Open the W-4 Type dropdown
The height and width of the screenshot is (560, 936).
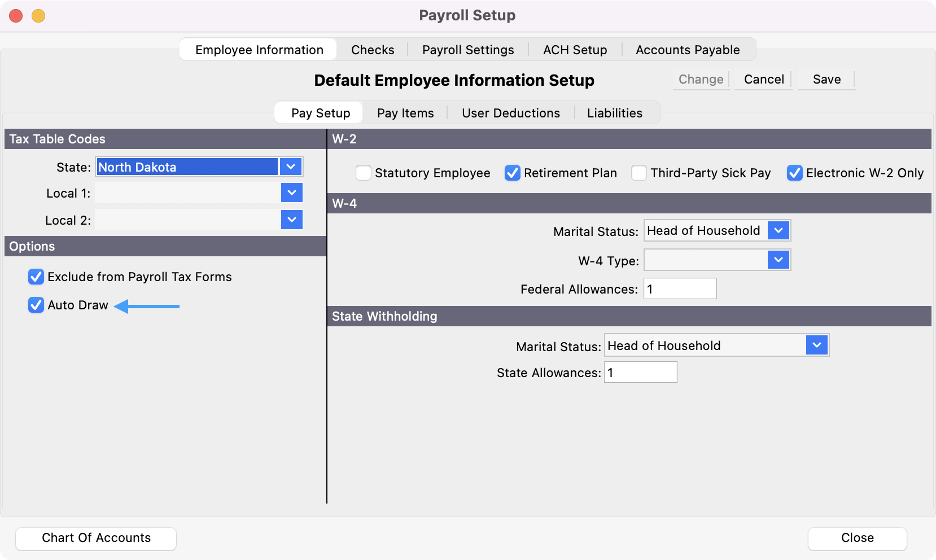click(778, 260)
